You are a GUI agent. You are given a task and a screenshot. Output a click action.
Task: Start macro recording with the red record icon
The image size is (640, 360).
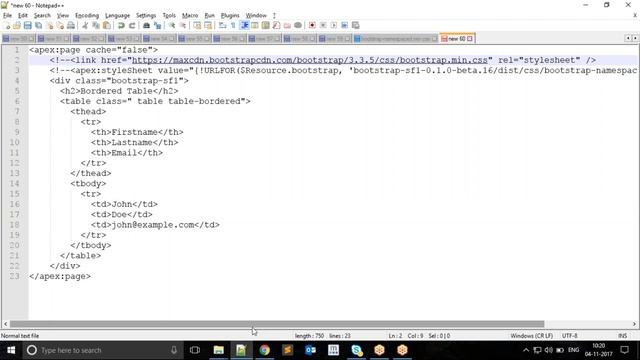click(312, 25)
